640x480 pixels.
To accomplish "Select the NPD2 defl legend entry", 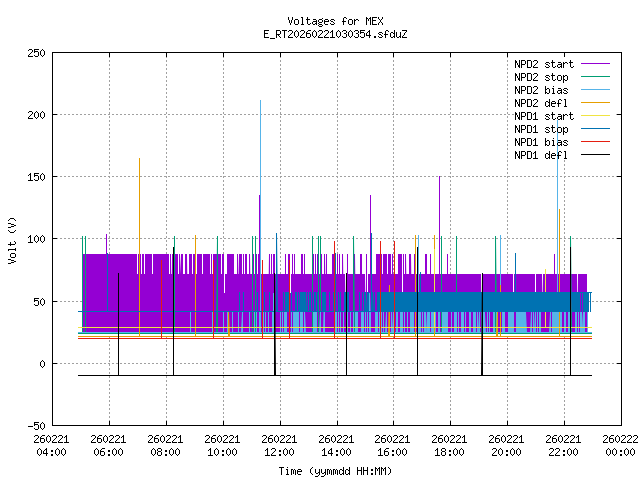I will pos(541,103).
